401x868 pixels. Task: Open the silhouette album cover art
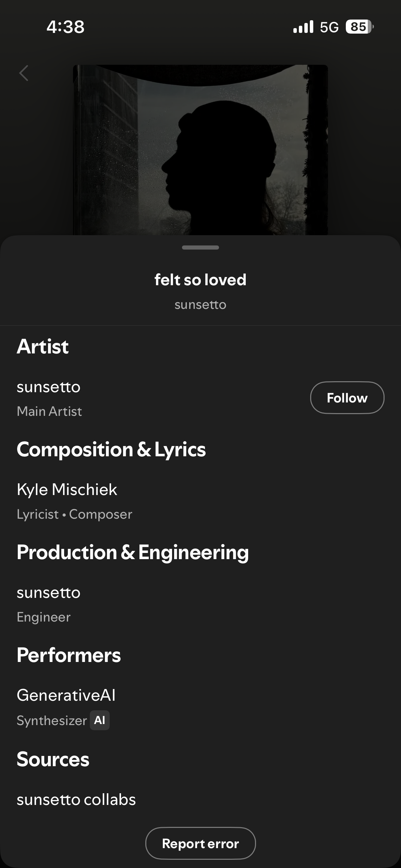click(200, 150)
